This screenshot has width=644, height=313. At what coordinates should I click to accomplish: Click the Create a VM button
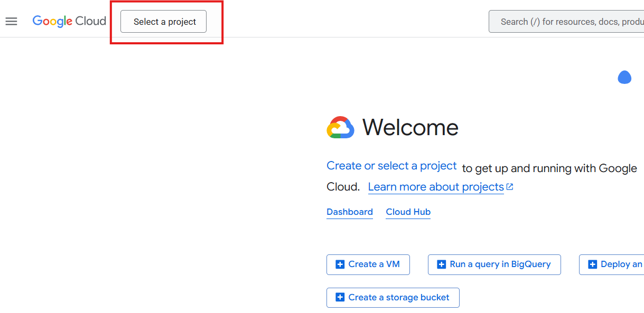click(x=368, y=264)
